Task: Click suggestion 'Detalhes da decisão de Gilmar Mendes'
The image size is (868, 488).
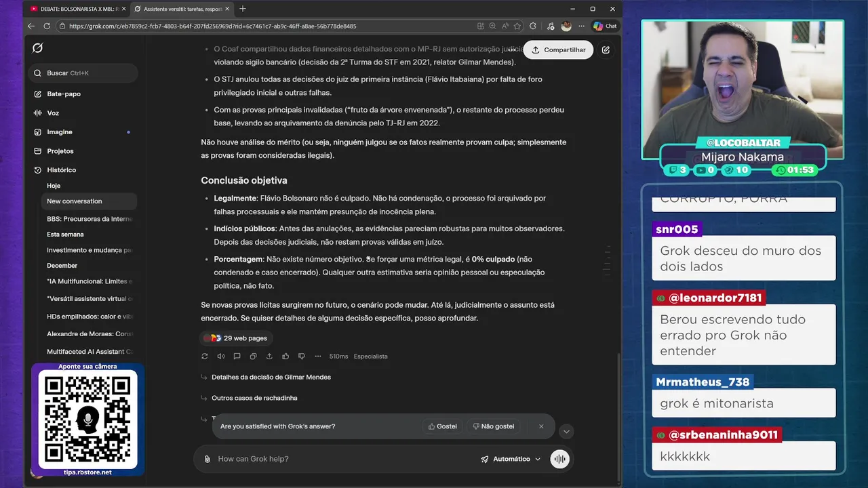Action: tap(271, 377)
